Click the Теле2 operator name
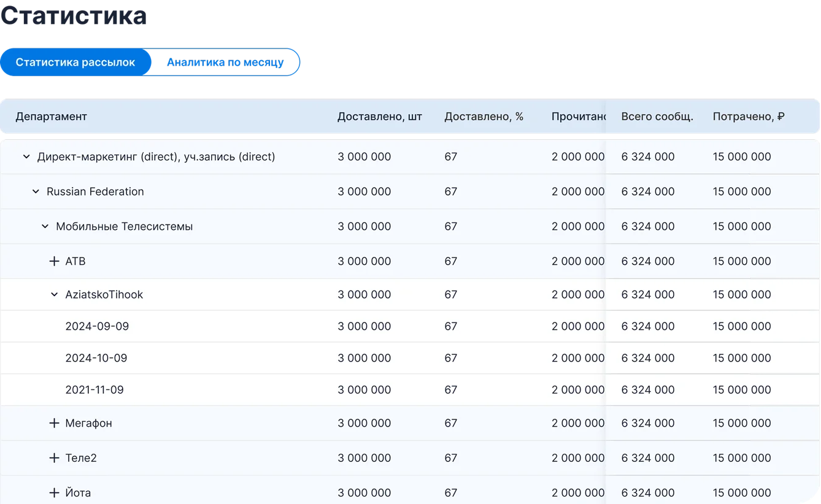The width and height of the screenshot is (821, 504). click(81, 459)
